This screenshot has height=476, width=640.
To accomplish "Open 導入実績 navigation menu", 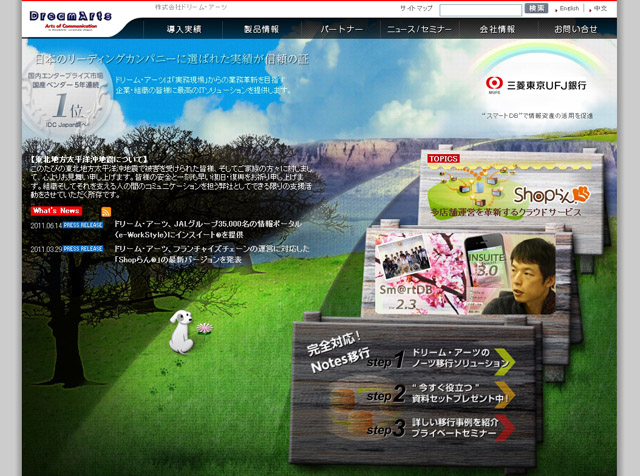I will (x=184, y=29).
